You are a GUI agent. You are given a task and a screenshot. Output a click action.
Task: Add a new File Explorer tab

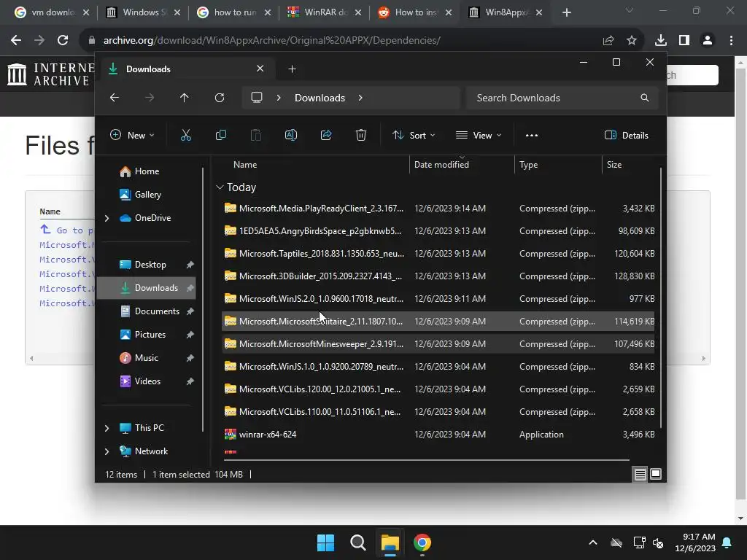(292, 69)
